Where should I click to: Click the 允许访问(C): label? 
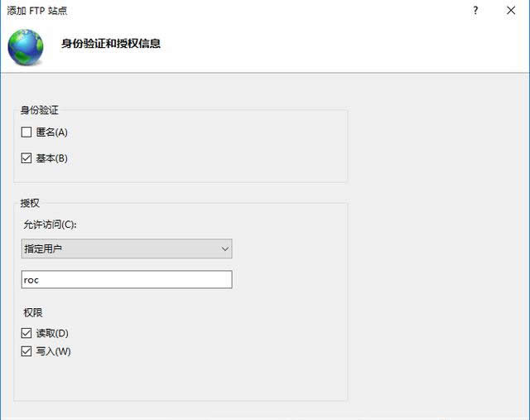click(x=50, y=224)
